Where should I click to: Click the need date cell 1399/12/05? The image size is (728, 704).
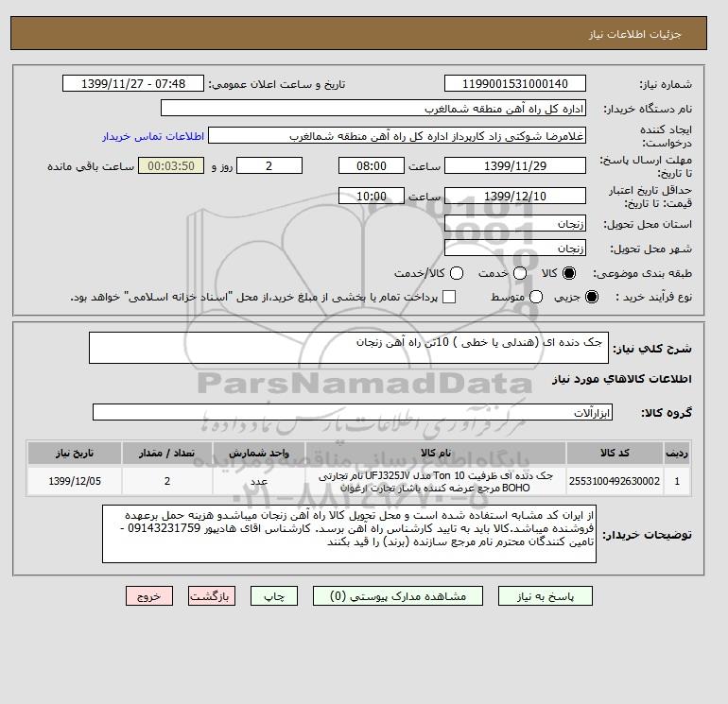[x=75, y=482]
